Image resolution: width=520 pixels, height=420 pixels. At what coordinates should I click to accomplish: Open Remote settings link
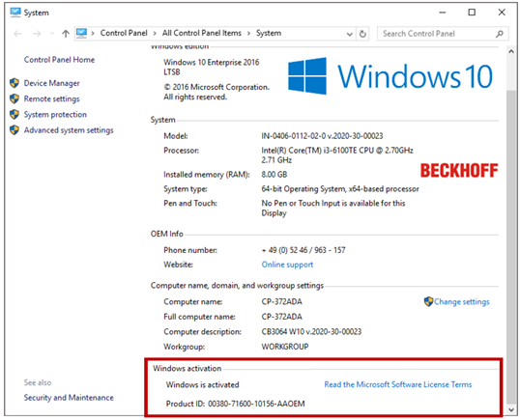pyautogui.click(x=52, y=98)
